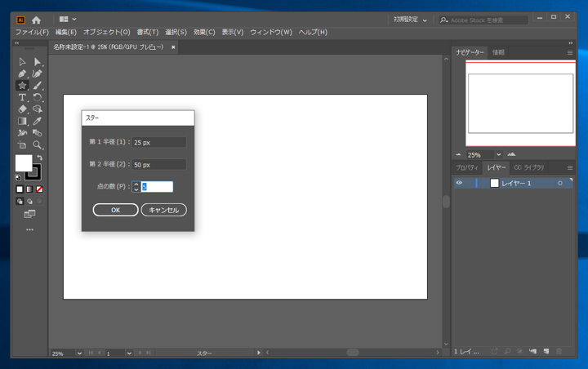Select the Paintbrush tool
Viewport: 588px width, 369px height.
coord(37,86)
